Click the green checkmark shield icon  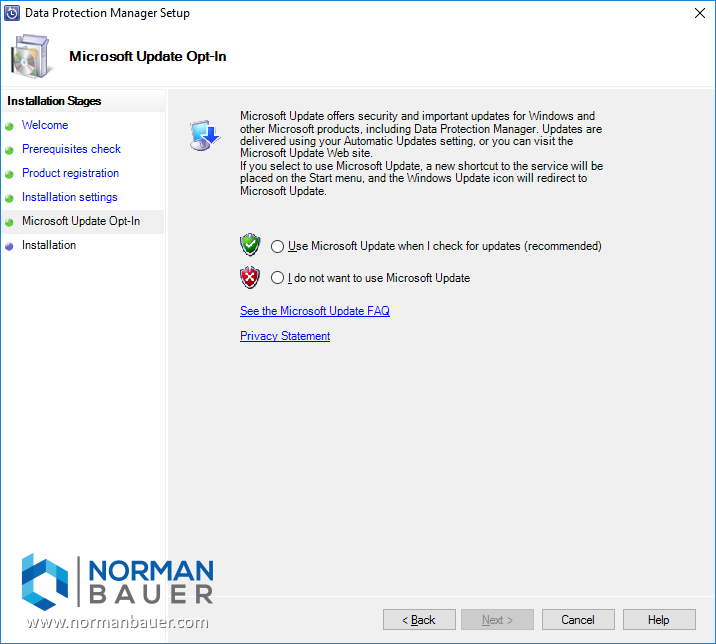(250, 245)
